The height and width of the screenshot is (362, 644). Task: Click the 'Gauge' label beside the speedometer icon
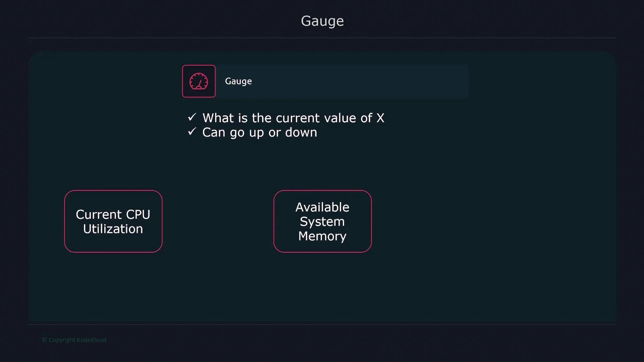click(x=238, y=81)
